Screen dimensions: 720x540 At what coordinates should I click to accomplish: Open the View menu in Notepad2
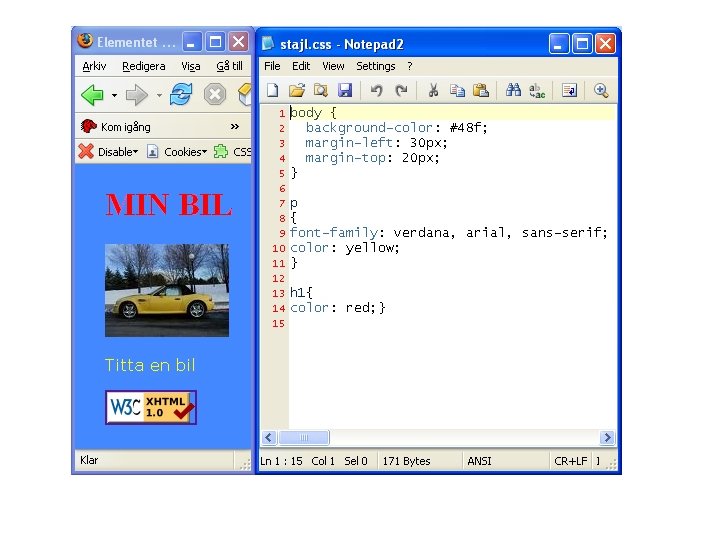tap(333, 66)
